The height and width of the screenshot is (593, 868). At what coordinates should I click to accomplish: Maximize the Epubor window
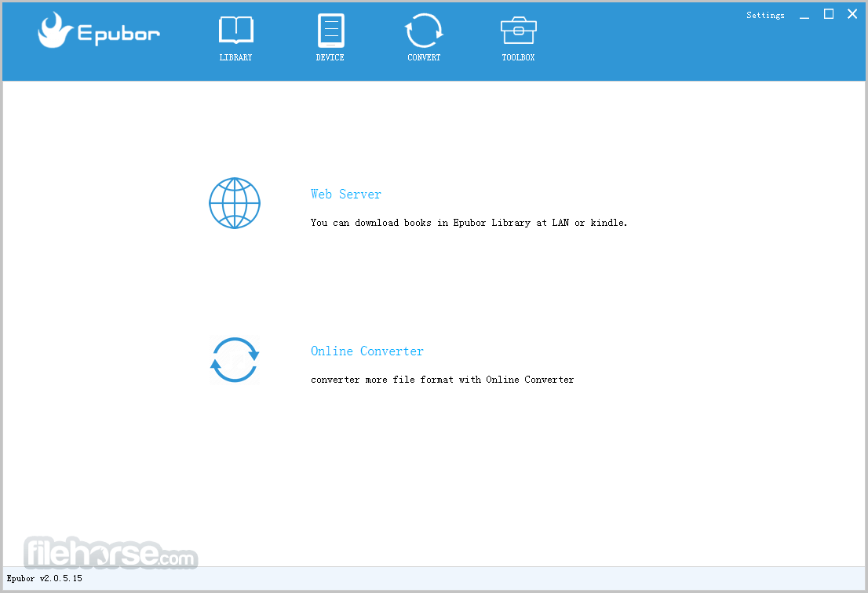[829, 14]
